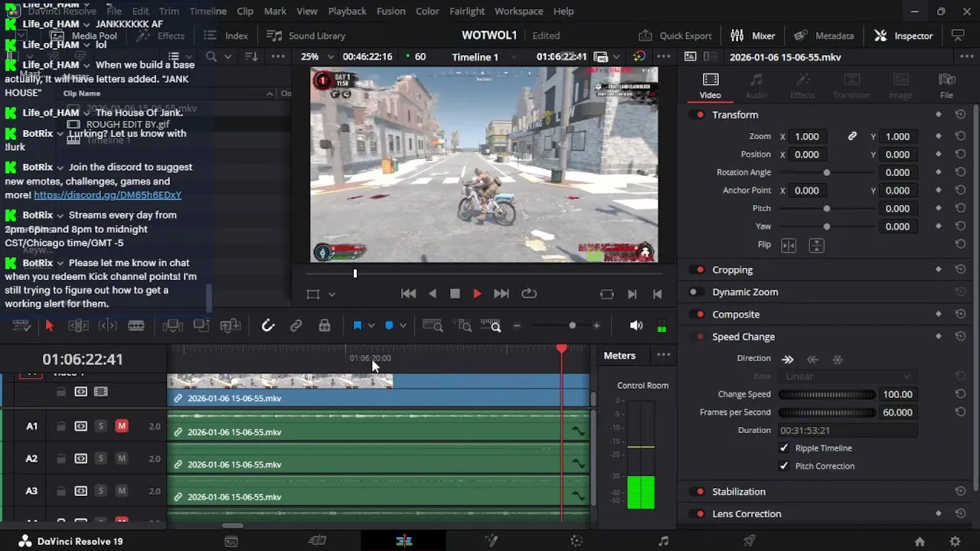Activate the Trim Edit Mode tool

click(x=78, y=326)
